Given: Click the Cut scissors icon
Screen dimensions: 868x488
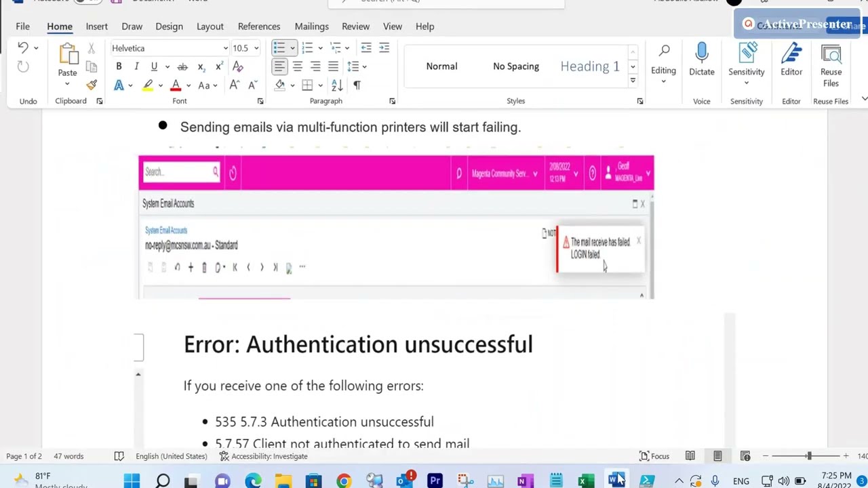Looking at the screenshot, I should (92, 49).
